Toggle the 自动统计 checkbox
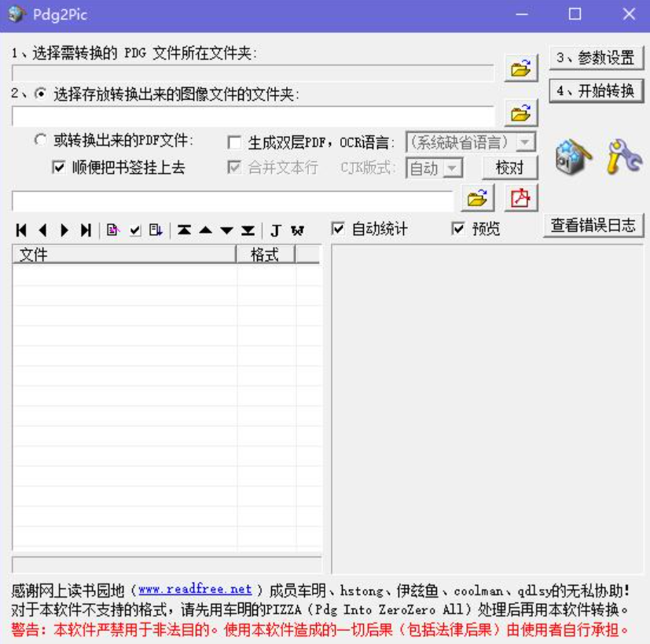The image size is (650, 644). point(338,229)
